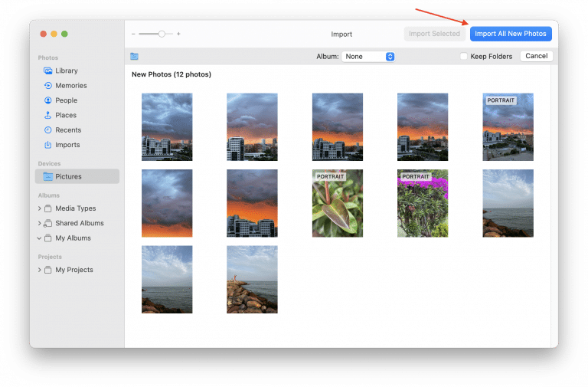Click the Pictures label under Devices
Viewport: 588px width, 387px height.
68,176
